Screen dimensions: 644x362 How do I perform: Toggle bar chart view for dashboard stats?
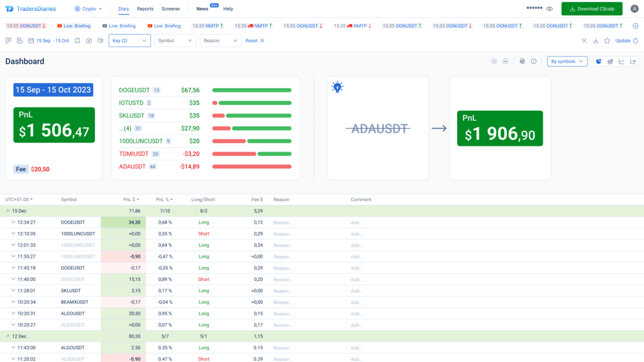(611, 61)
